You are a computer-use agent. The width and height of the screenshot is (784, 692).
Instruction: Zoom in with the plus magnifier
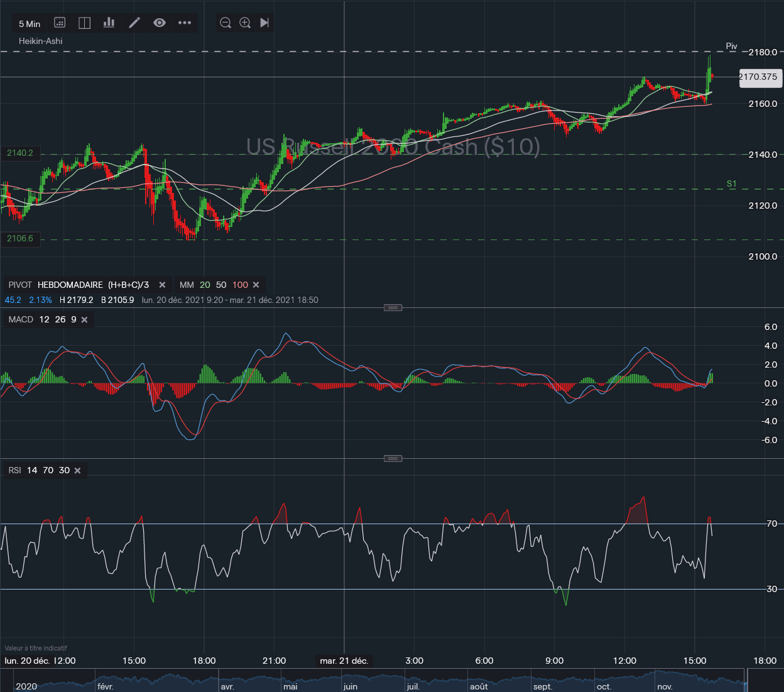[245, 23]
